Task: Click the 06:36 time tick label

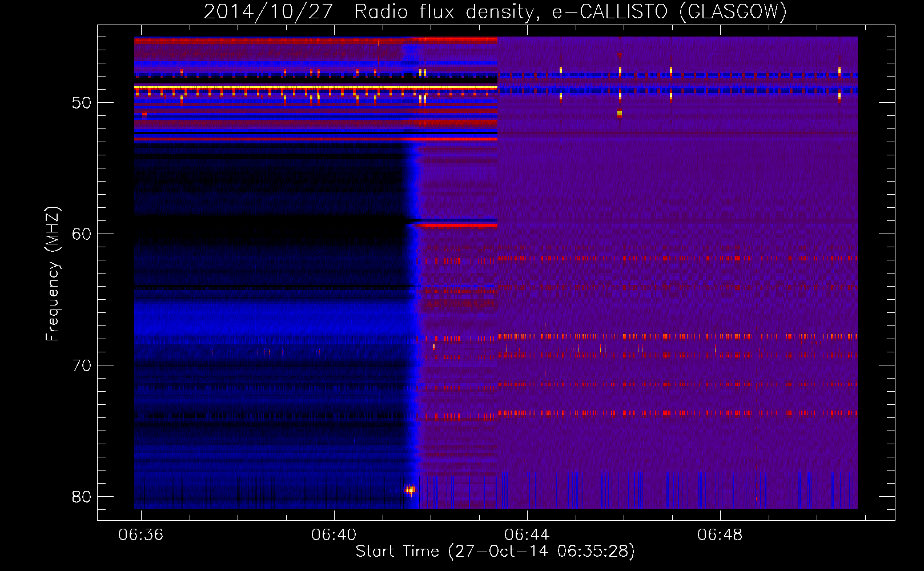Action: [140, 535]
